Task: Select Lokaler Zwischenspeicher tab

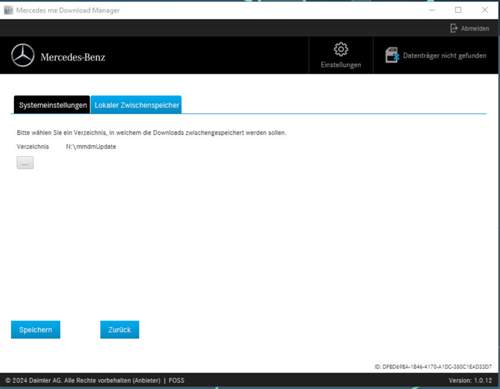Action: (136, 105)
